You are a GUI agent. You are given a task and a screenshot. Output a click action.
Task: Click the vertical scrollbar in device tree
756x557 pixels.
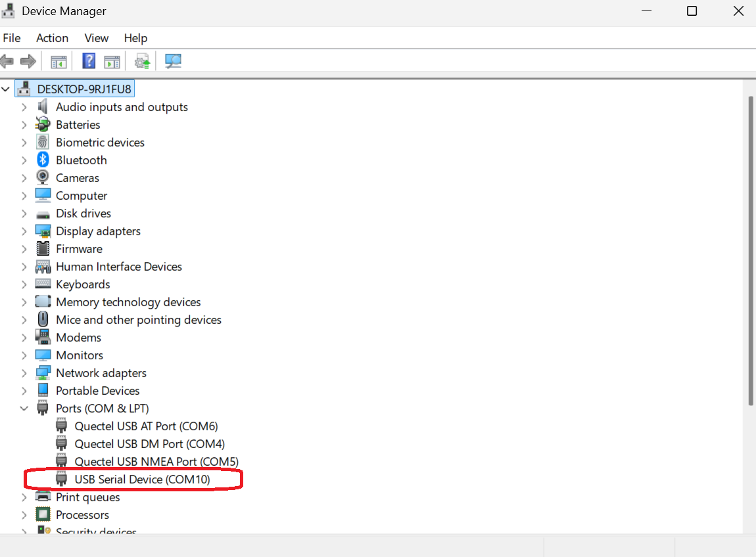751,250
